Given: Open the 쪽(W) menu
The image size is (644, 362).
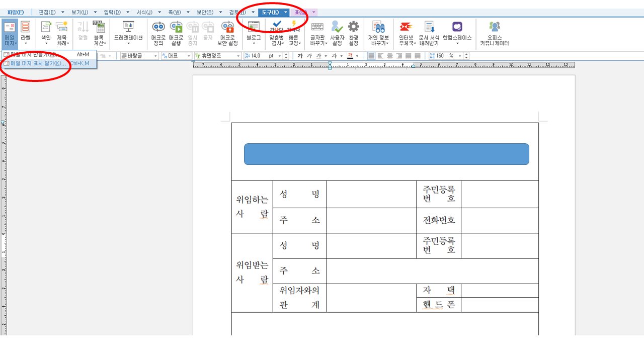Looking at the screenshot, I should pos(174,12).
